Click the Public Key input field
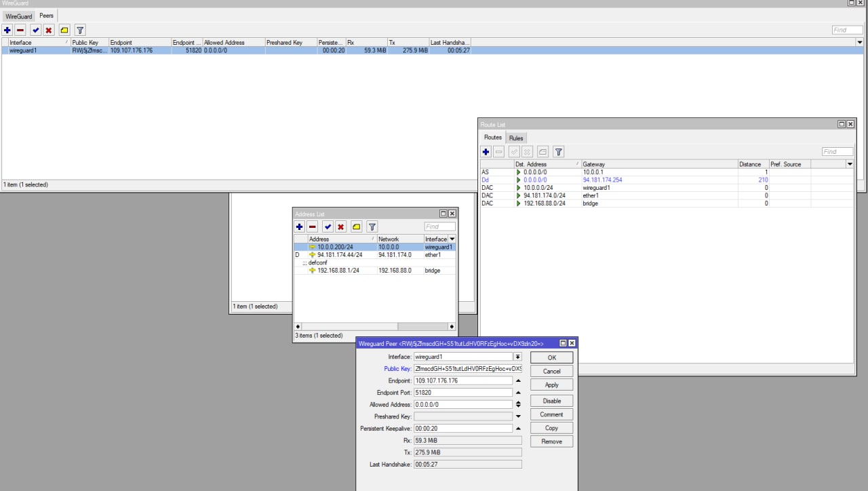The width and height of the screenshot is (868, 491). [x=468, y=369]
